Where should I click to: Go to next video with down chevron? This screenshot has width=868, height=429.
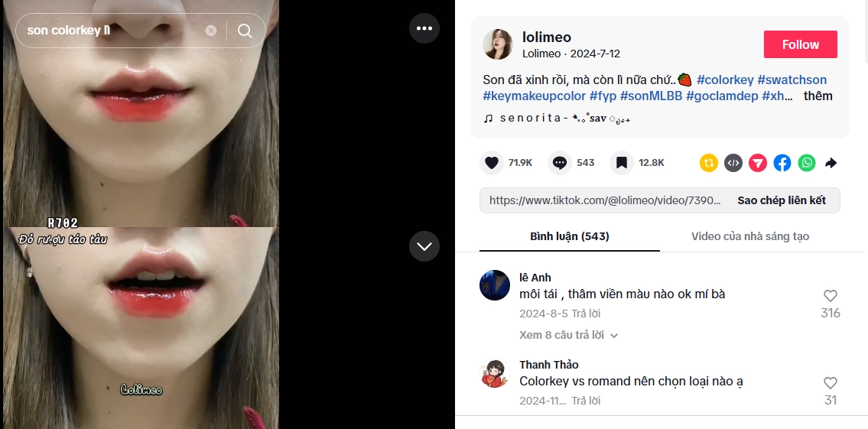coord(424,246)
